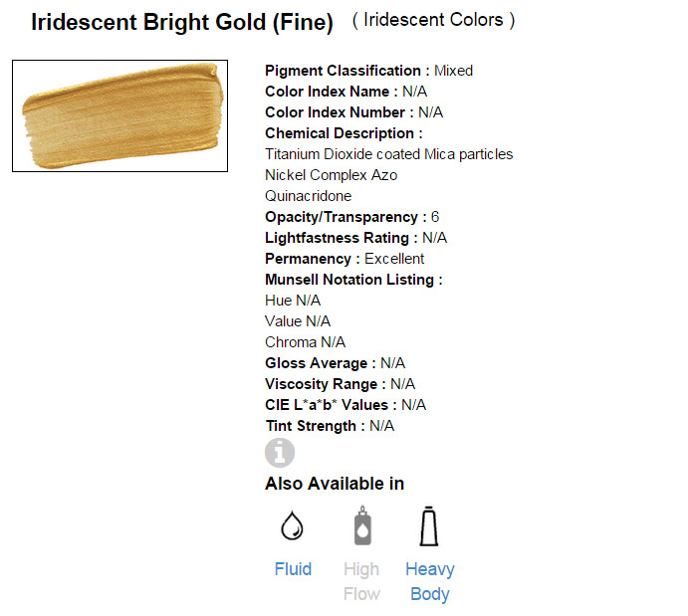Click the Chemical Description label

(x=340, y=133)
